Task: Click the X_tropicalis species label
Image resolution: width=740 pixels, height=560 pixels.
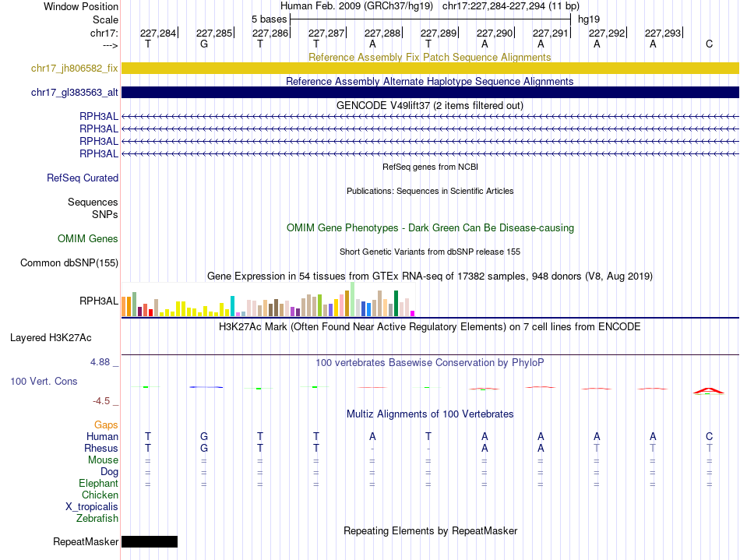Action: pyautogui.click(x=92, y=507)
